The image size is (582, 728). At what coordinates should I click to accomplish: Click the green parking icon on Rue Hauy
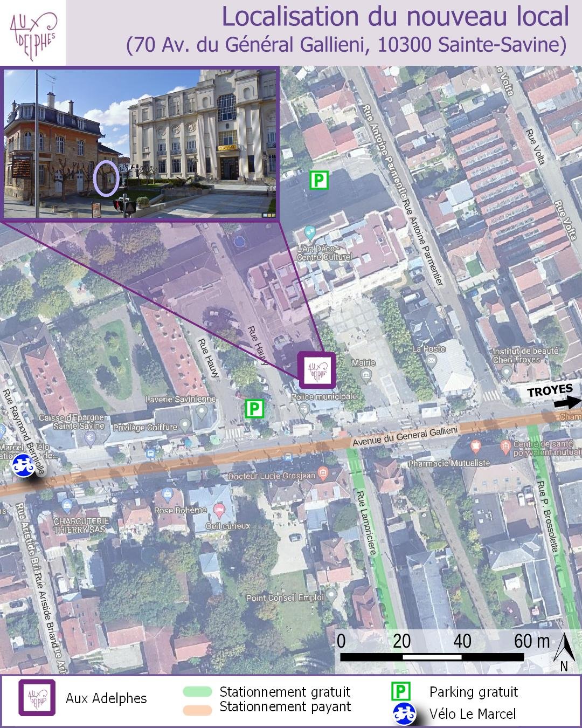coord(254,409)
